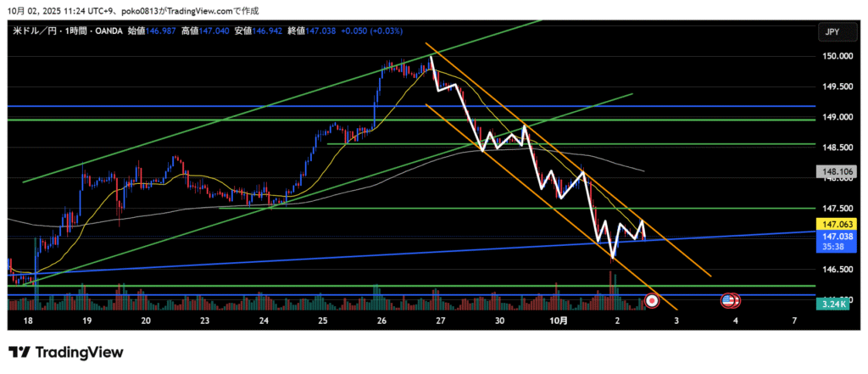868x374 pixels.
Task: Select the 10月 marker on time axis
Action: [559, 321]
